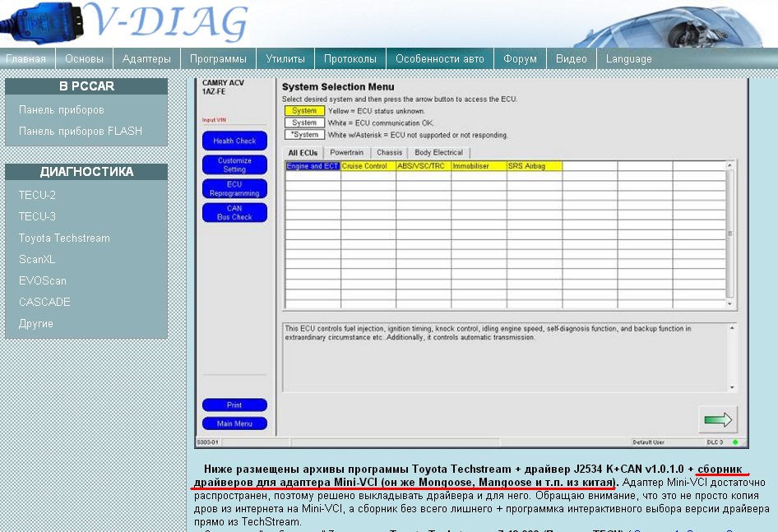Open Toyota Techstream sidebar link

64,238
